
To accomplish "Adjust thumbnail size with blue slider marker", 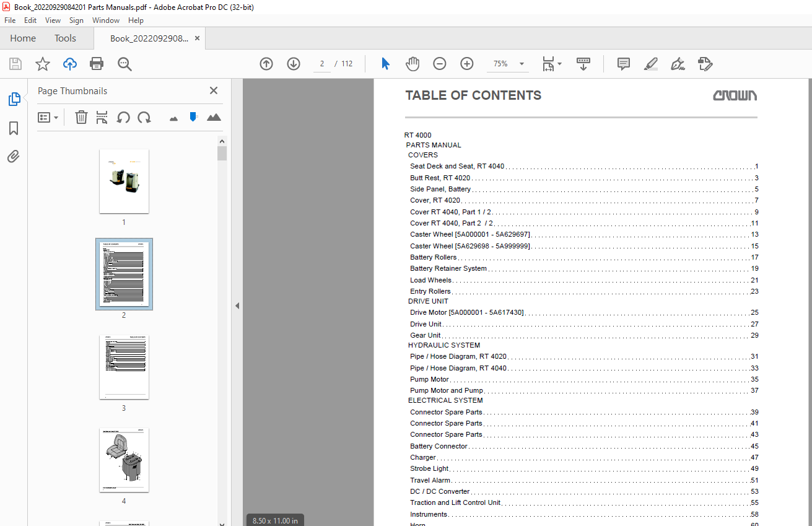I will [193, 116].
